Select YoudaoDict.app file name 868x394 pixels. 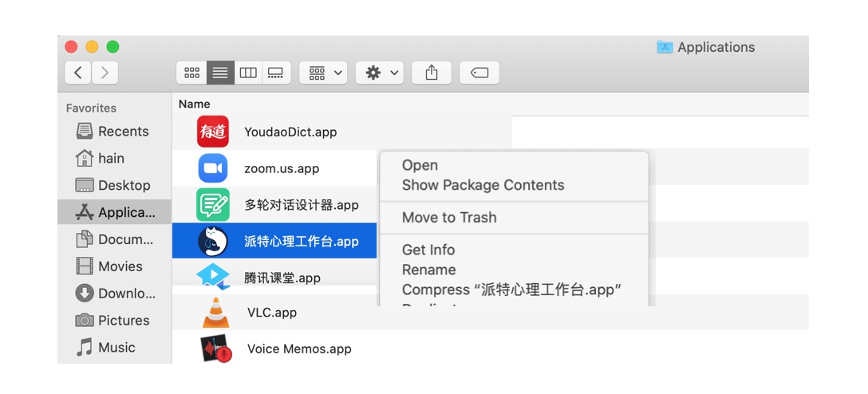pyautogui.click(x=290, y=132)
